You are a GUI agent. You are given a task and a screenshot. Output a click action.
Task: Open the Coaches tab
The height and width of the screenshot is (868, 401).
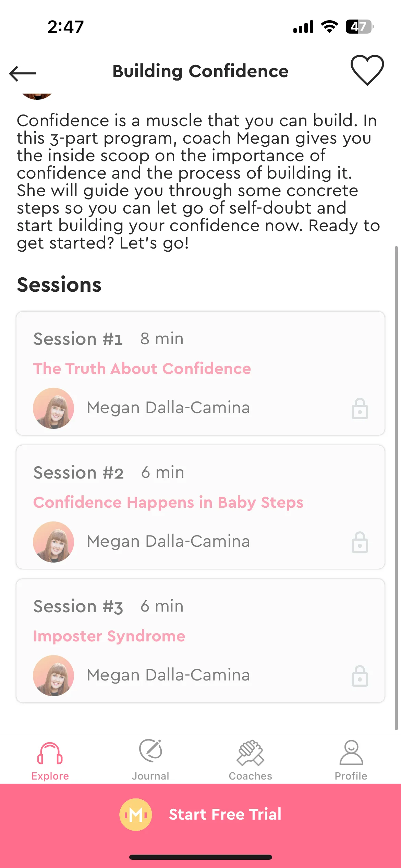[251, 760]
